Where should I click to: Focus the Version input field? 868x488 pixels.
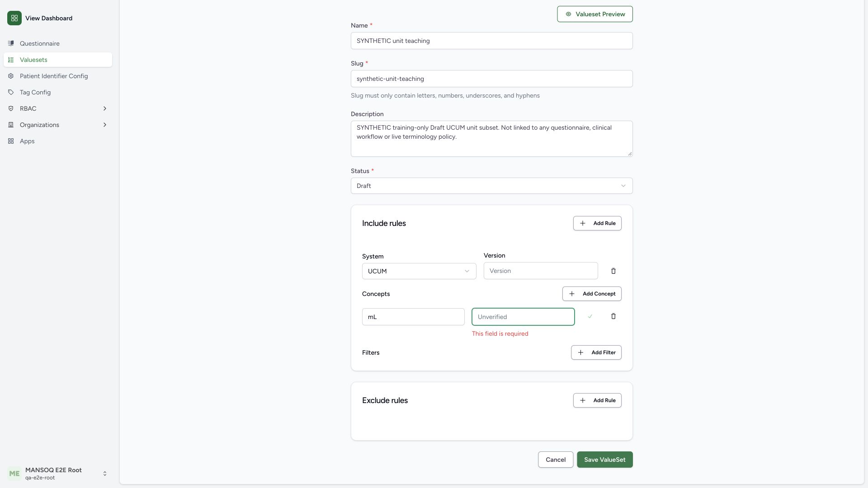541,271
